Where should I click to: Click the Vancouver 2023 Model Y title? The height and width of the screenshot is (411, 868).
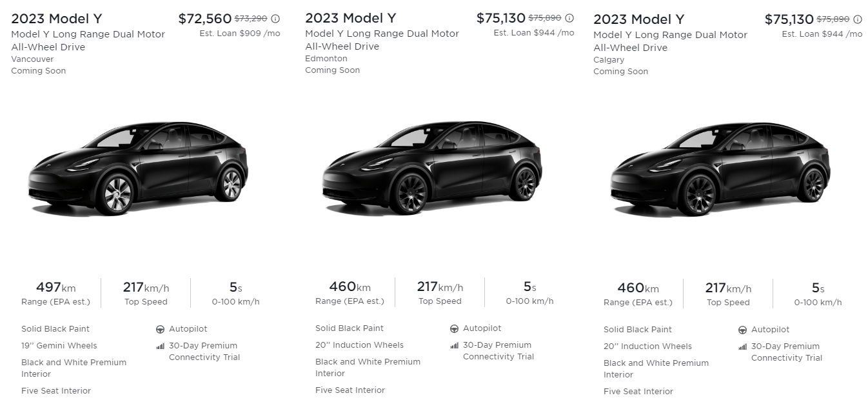pos(57,19)
